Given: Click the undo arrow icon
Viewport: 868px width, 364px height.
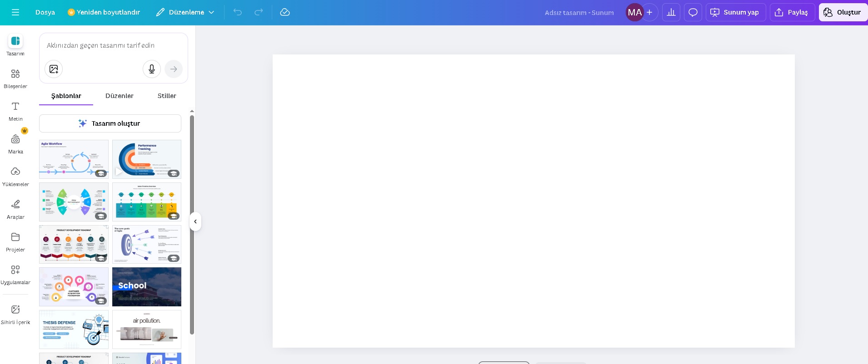Looking at the screenshot, I should pos(237,12).
